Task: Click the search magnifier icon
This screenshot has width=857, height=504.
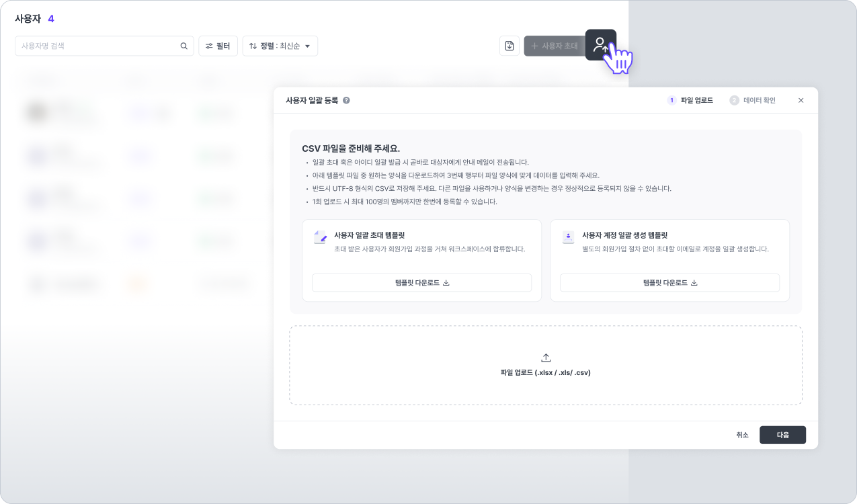Action: point(184,46)
